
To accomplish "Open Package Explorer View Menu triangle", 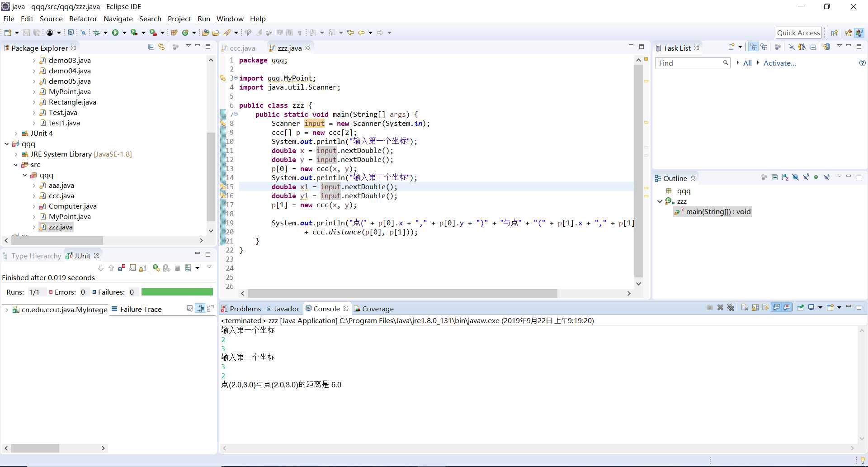I will [x=188, y=47].
